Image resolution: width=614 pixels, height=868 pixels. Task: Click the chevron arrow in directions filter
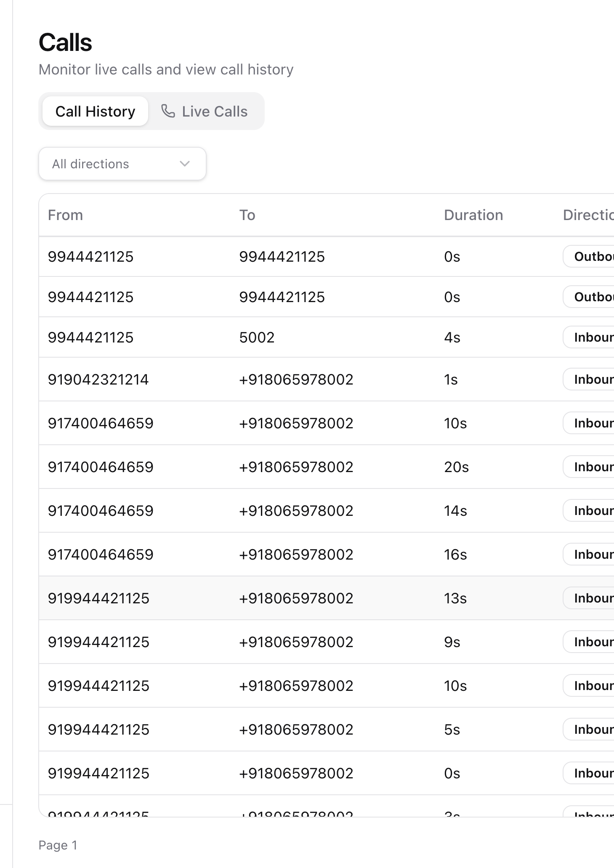tap(185, 164)
